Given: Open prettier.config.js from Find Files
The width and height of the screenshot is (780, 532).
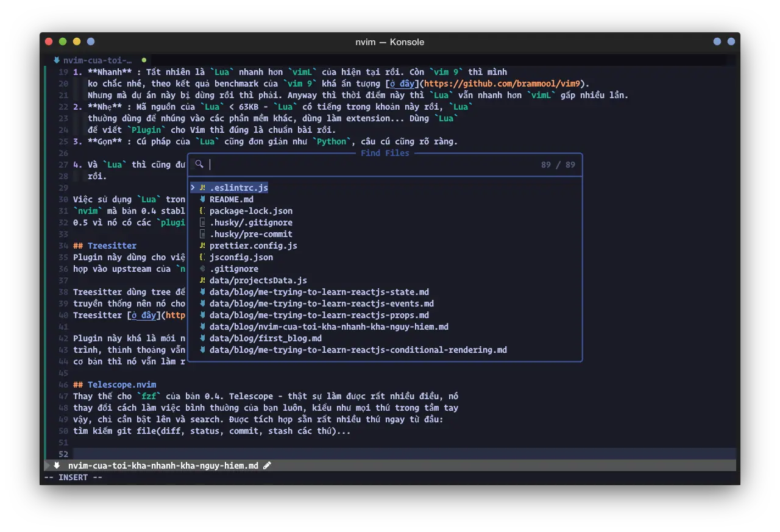Looking at the screenshot, I should 253,246.
